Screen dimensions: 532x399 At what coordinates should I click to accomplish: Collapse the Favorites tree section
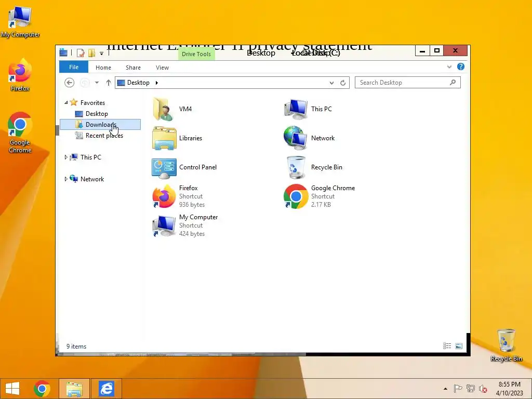[66, 102]
